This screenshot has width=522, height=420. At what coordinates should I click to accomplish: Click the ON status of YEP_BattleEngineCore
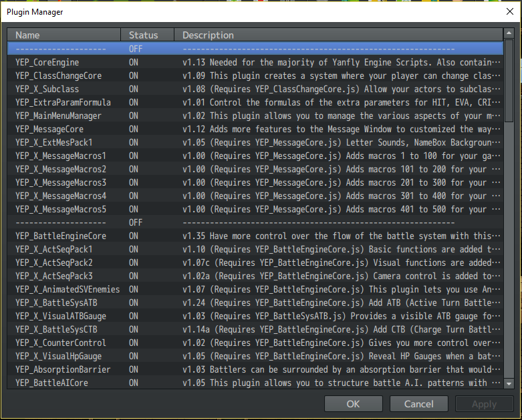(134, 236)
